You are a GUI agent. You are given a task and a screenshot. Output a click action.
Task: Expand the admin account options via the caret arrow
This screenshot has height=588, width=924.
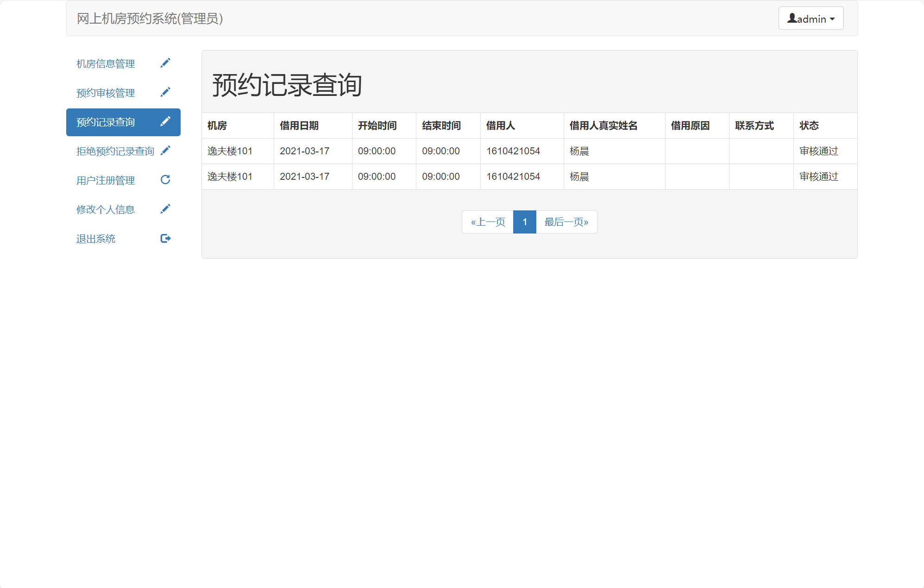(x=833, y=19)
